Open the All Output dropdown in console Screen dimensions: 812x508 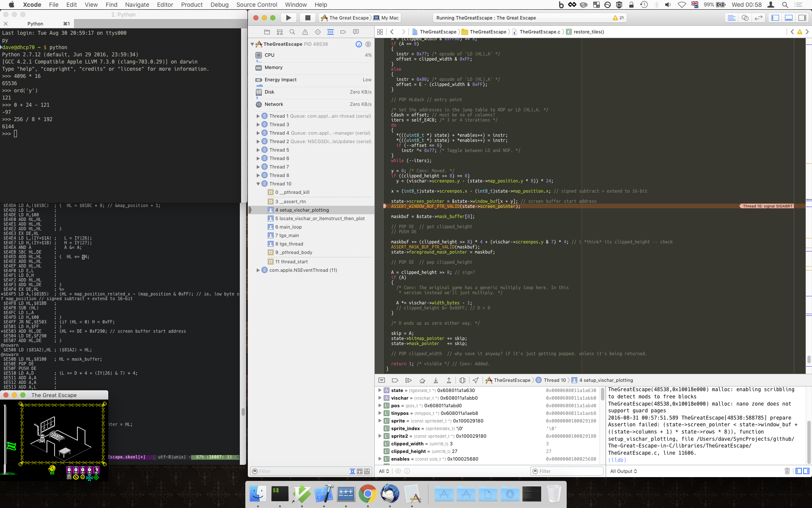623,471
